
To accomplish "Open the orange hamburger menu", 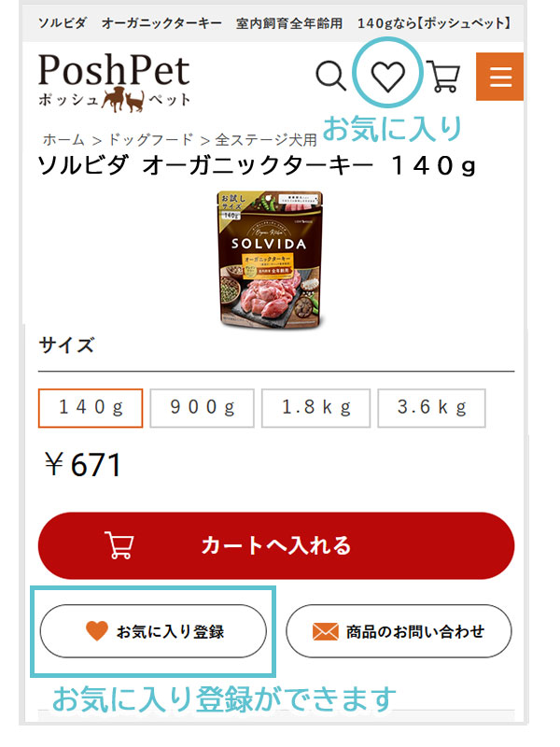I will click(x=500, y=77).
